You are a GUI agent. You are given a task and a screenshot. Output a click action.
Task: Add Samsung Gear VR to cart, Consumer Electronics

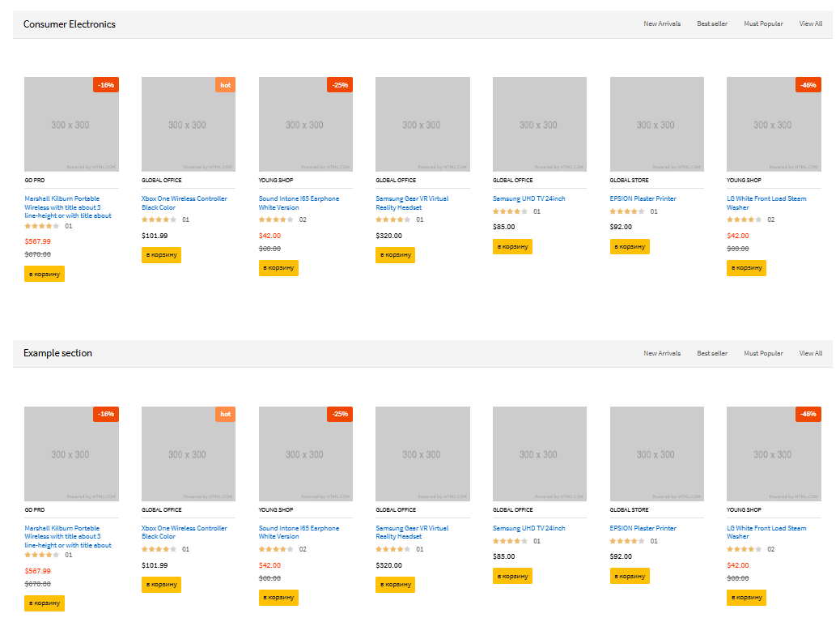(395, 255)
